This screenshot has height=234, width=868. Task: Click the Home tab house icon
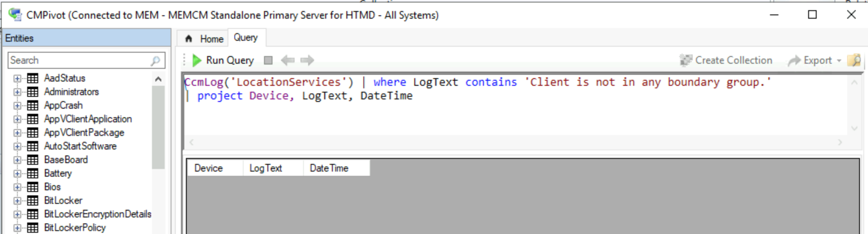tap(189, 39)
